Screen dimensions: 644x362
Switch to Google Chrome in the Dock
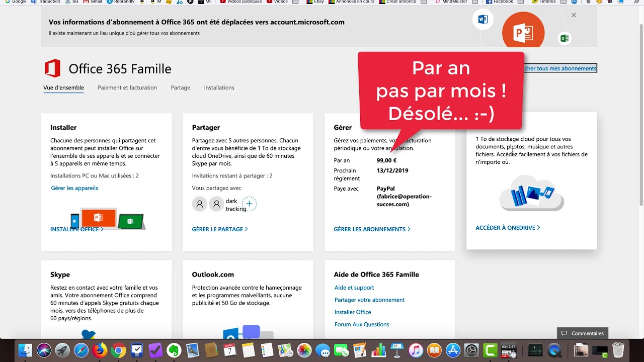coord(118,350)
